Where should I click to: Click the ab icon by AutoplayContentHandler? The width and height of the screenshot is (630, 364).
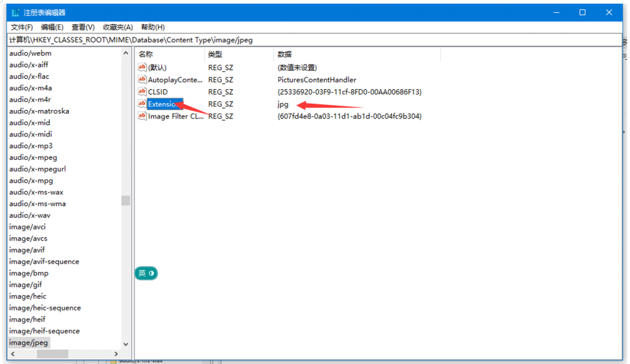(142, 79)
